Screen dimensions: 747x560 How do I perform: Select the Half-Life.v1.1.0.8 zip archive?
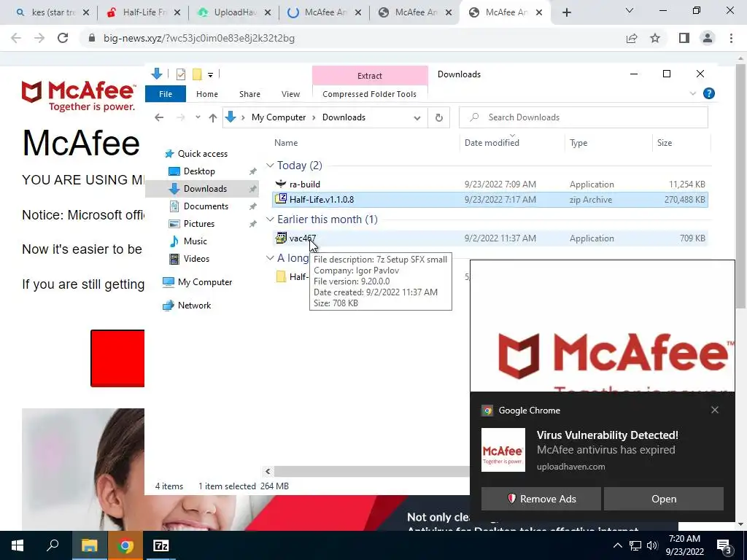click(x=489, y=200)
